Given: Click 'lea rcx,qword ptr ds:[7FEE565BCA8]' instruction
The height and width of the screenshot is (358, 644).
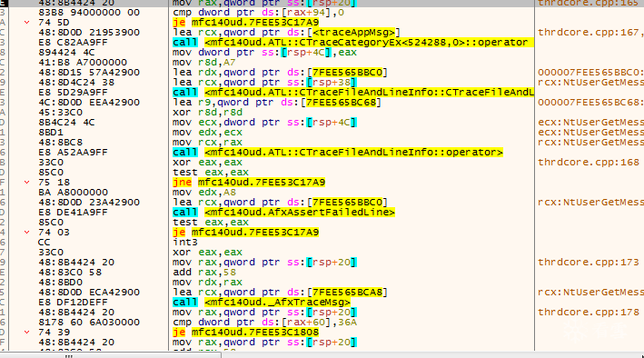Looking at the screenshot, I should (x=280, y=293).
